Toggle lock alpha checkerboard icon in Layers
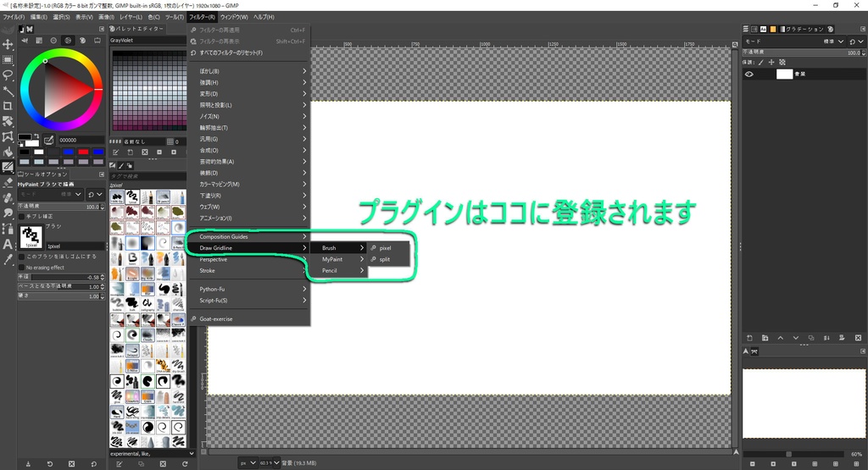The width and height of the screenshot is (868, 470). coord(782,63)
